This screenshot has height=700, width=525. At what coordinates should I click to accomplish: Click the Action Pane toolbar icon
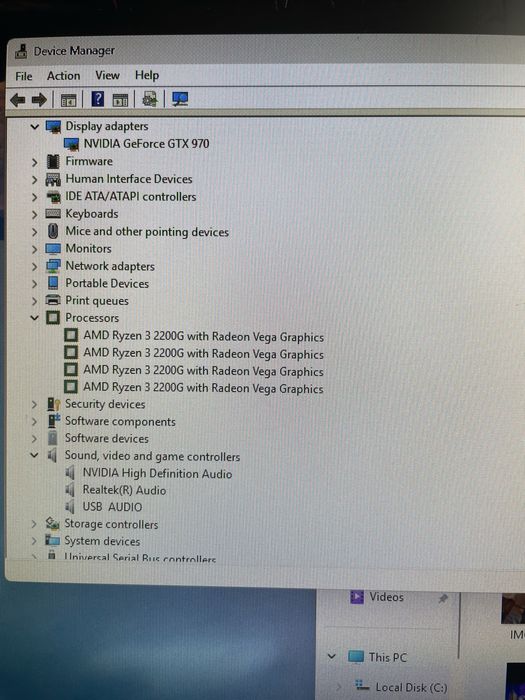120,100
